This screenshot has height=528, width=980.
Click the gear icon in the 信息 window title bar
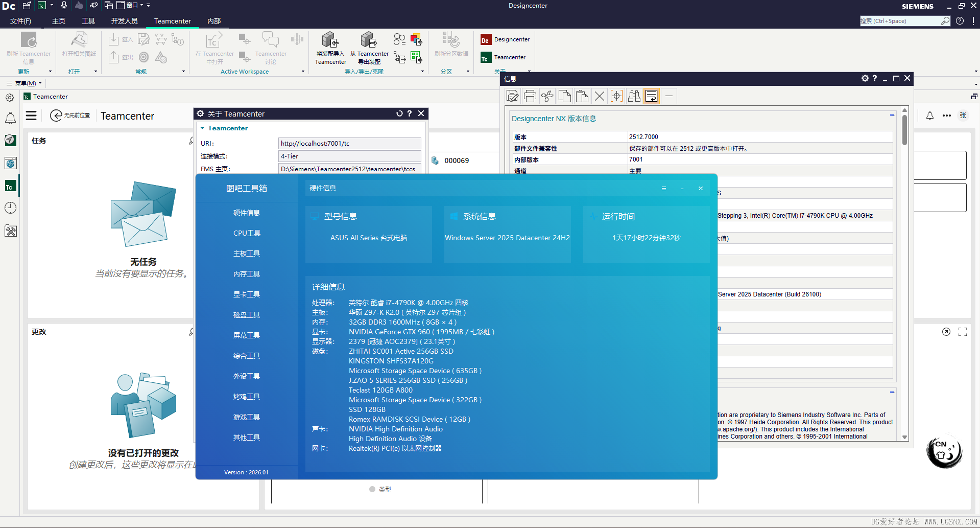865,78
